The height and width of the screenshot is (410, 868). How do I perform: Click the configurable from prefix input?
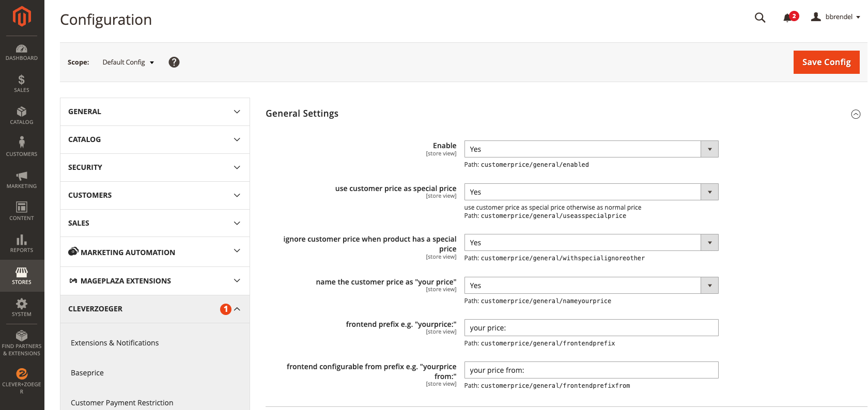(x=591, y=370)
